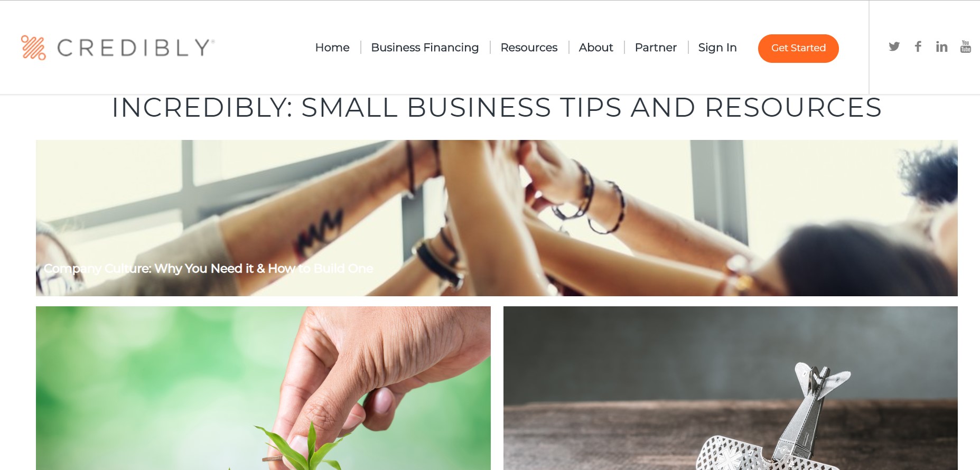
Task: Open the raised hands featured image
Action: [x=497, y=218]
